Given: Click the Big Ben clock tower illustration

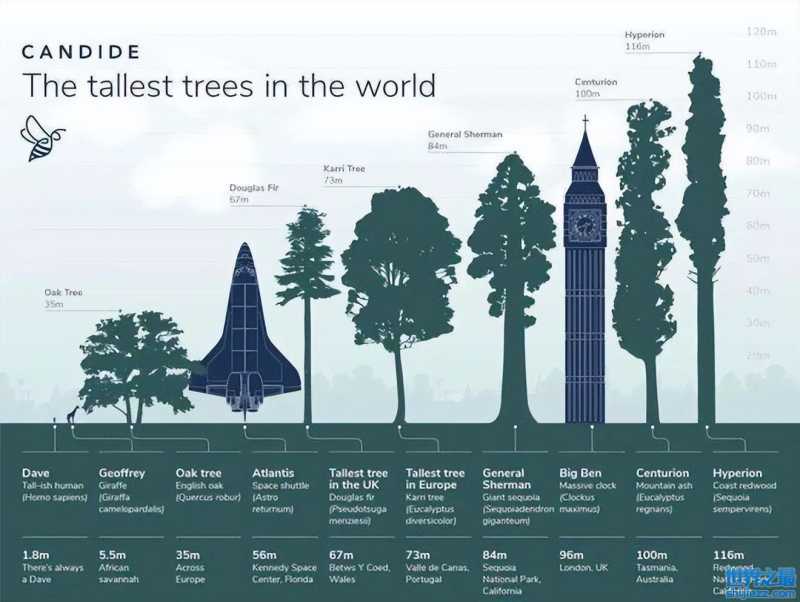Looking at the screenshot, I should tap(585, 290).
